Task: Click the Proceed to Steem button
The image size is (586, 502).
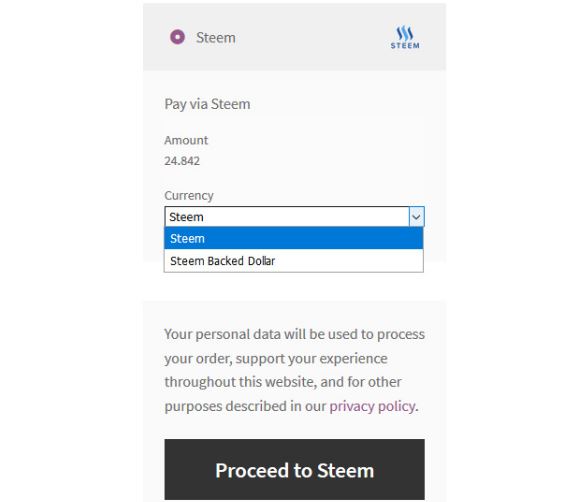Action: tap(294, 469)
